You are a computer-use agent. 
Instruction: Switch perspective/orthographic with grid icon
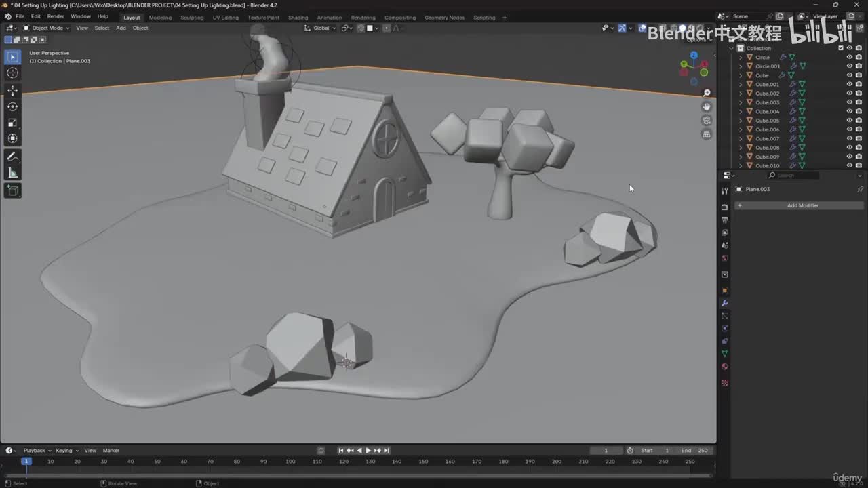[x=707, y=134]
